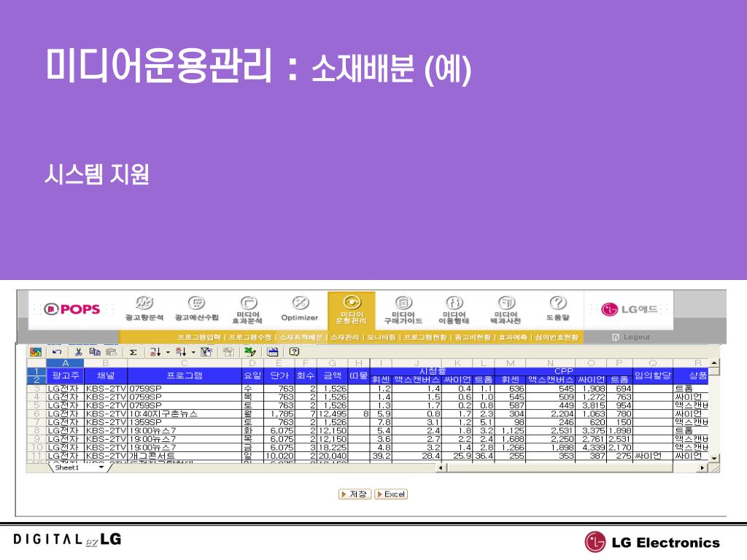Open the 미디어 구매가이드 icon
This screenshot has height=560, width=747.
click(x=403, y=308)
